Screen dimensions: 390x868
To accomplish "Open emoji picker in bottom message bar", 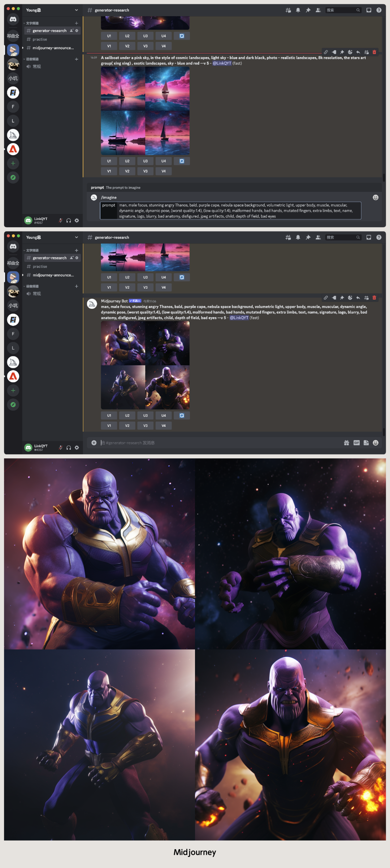I will pos(376,443).
